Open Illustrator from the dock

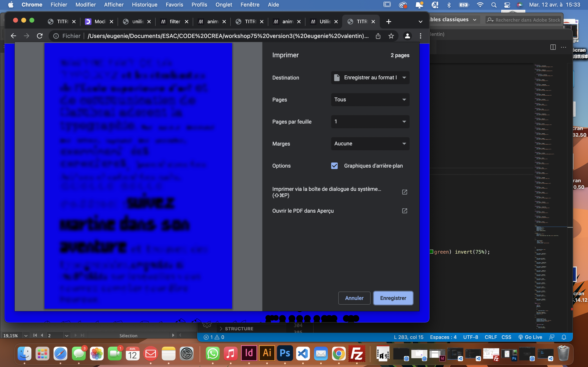click(x=267, y=353)
